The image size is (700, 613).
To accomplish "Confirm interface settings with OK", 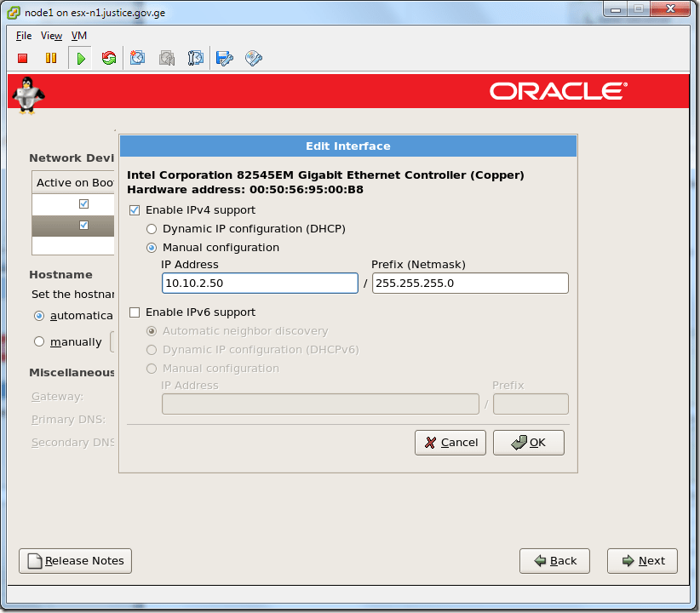I will (x=528, y=442).
